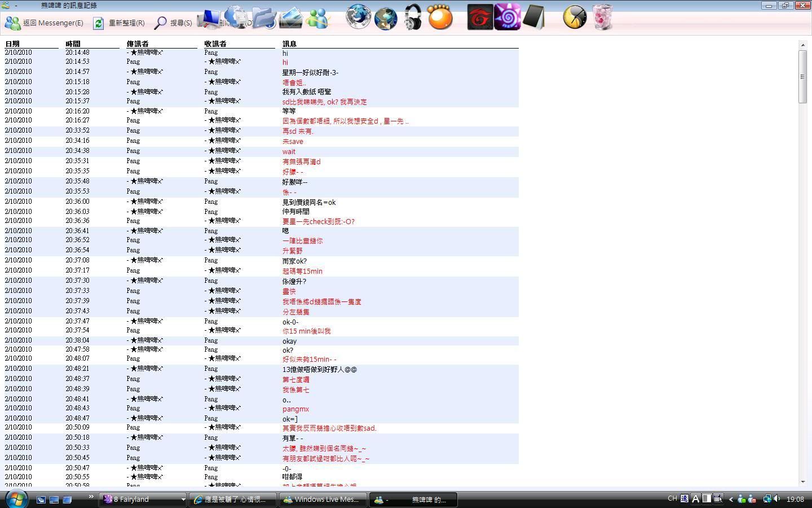The width and height of the screenshot is (812, 508).
Task: Switch the CH input language indicator
Action: (672, 499)
